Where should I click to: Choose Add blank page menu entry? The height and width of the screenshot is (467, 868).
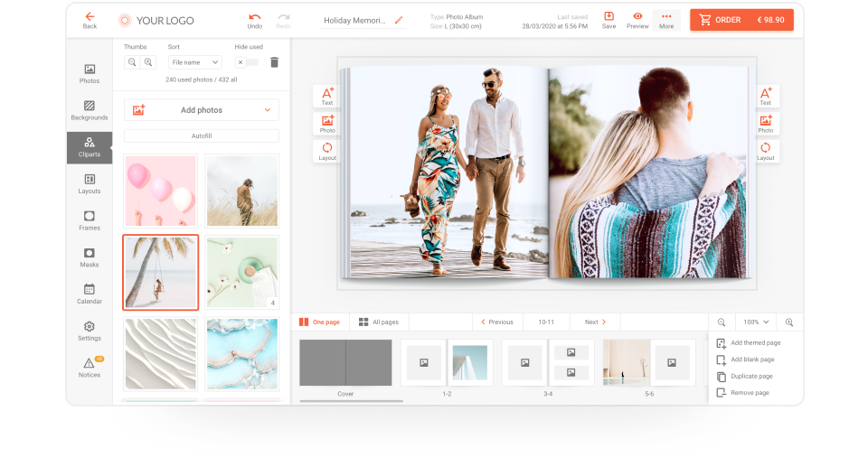pyautogui.click(x=750, y=360)
